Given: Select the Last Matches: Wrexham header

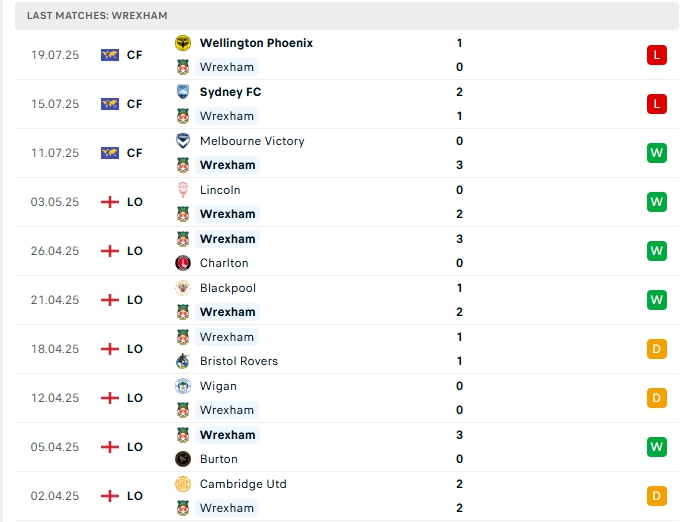Looking at the screenshot, I should tap(97, 16).
